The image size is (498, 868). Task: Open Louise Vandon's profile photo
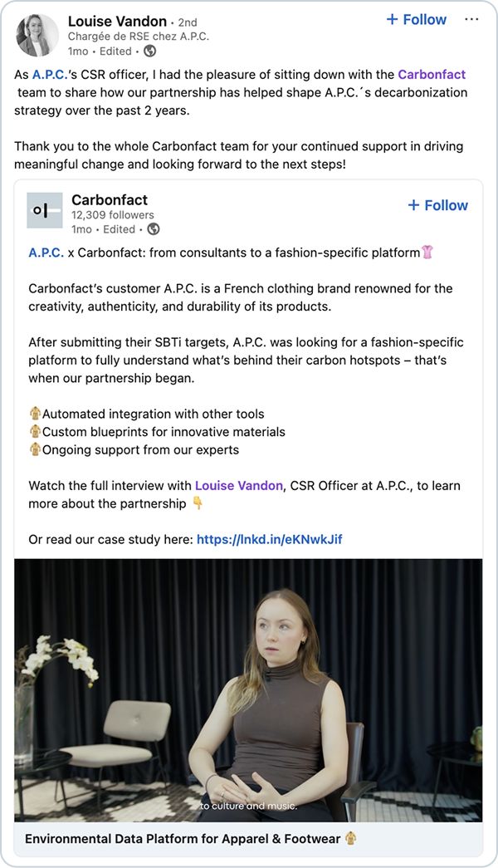coord(37,36)
